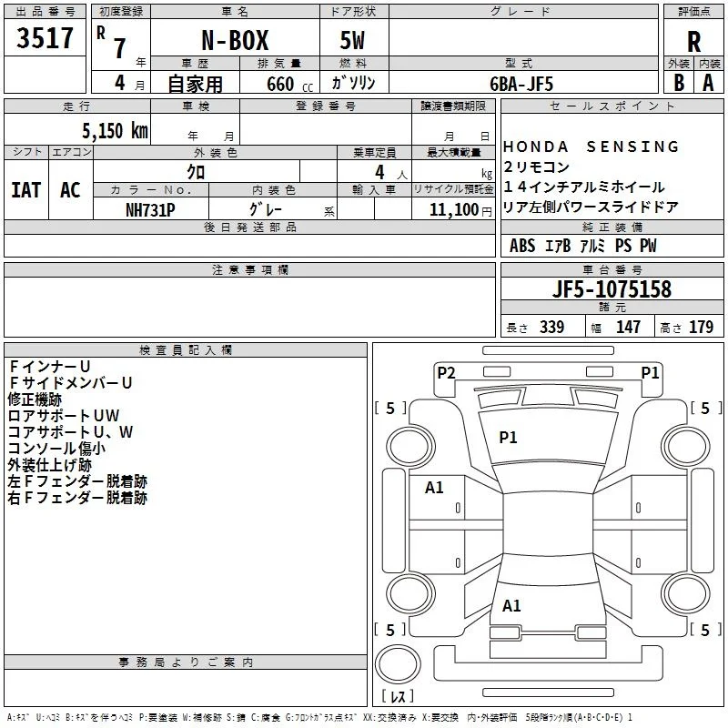Click the 事務局よりご案内 section header
The width and height of the screenshot is (728, 728).
[186, 662]
